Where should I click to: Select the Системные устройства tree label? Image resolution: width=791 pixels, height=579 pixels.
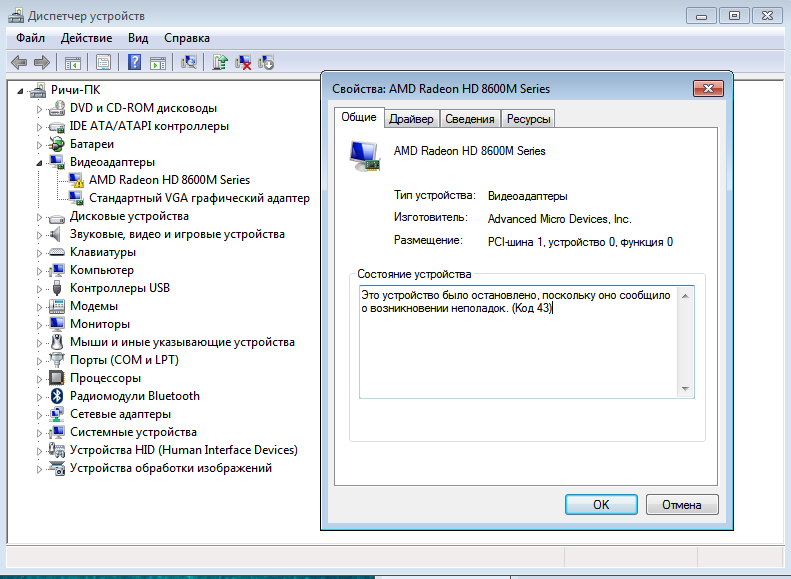133,432
